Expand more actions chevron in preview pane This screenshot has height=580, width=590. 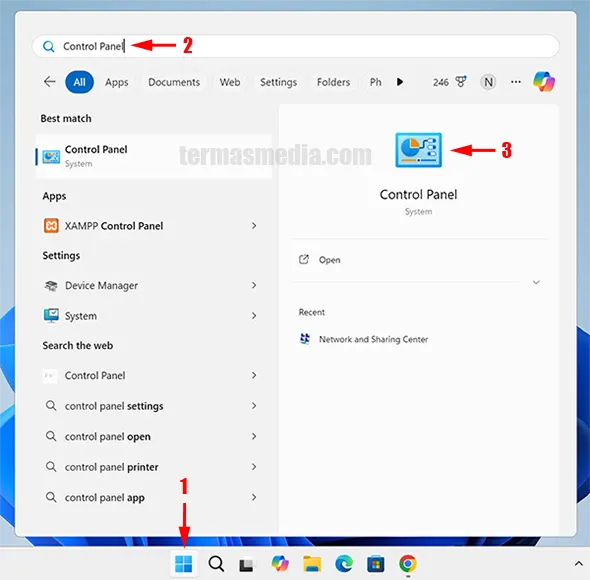click(x=536, y=282)
